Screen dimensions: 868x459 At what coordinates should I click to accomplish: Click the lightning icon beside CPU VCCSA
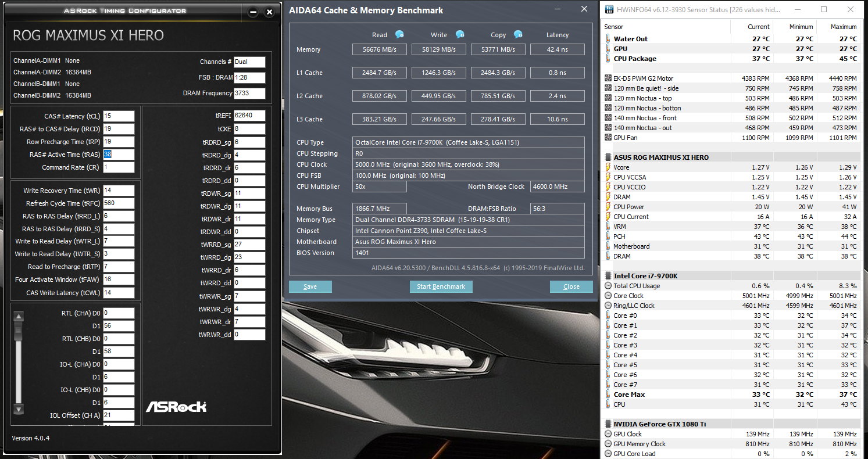608,177
